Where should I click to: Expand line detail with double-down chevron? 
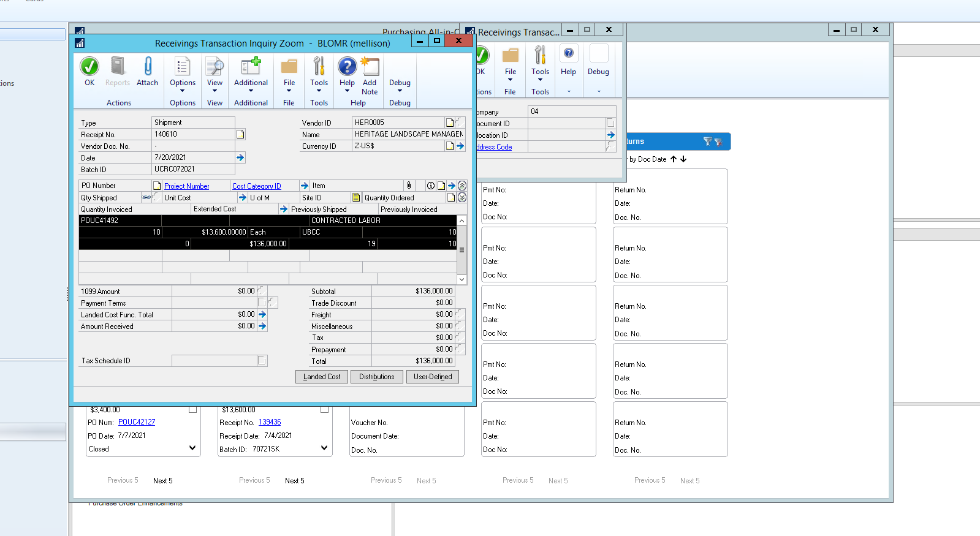point(462,197)
